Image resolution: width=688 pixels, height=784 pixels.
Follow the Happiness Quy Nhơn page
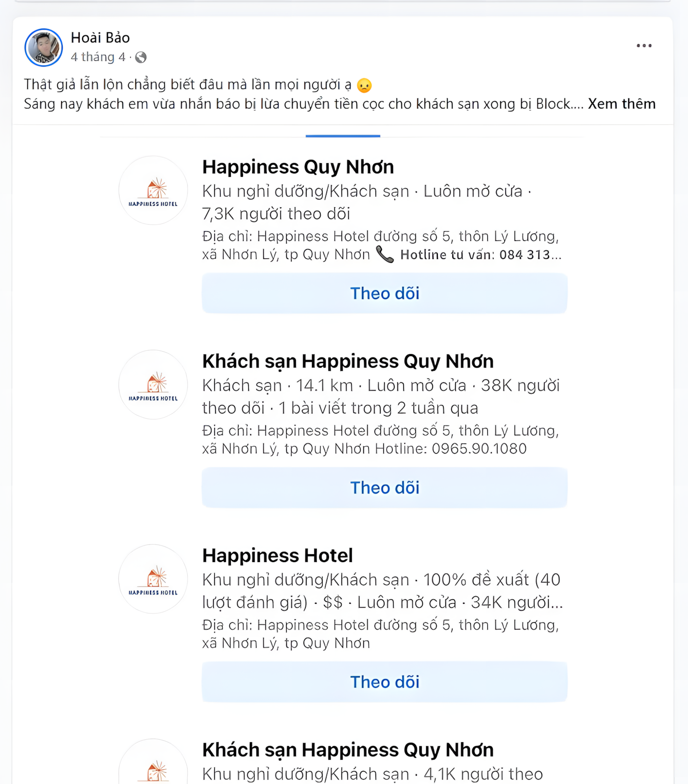click(385, 293)
